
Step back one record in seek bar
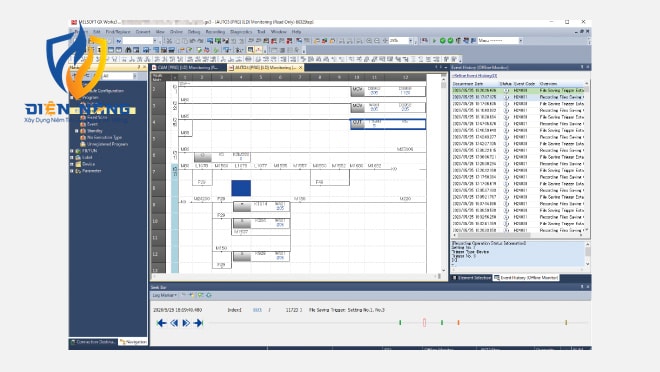pos(174,323)
